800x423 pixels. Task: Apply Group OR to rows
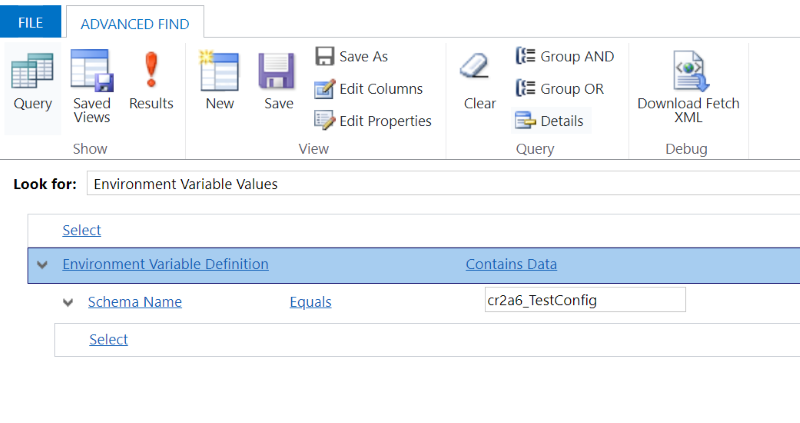point(560,89)
